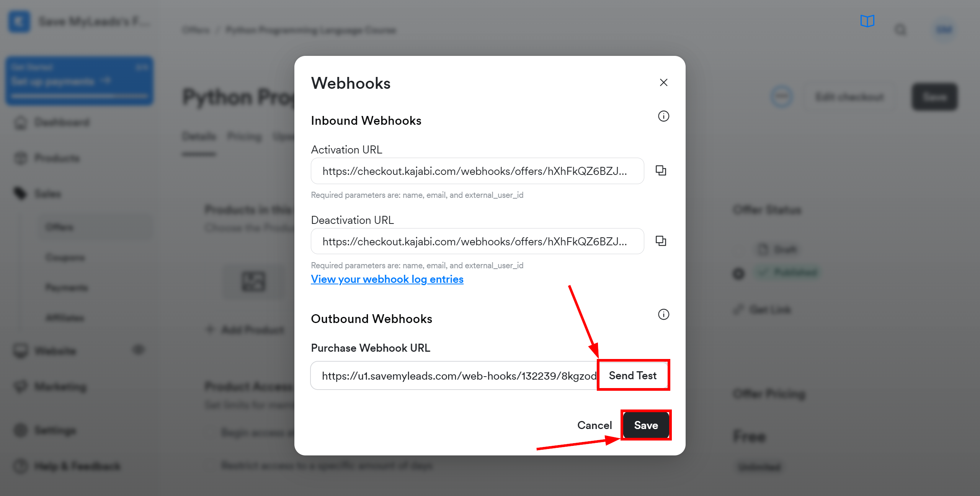Click the close X icon on Webhooks modal
The height and width of the screenshot is (496, 980).
pos(664,82)
